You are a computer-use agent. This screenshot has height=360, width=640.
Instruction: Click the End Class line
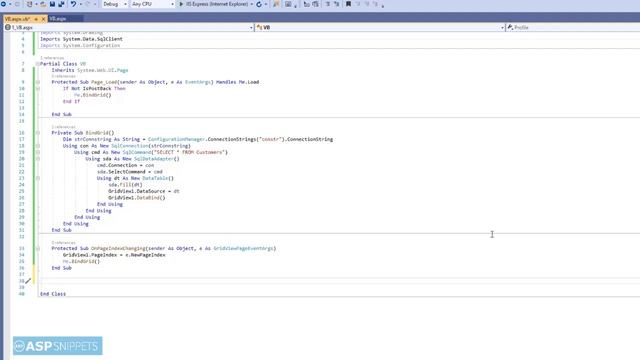coord(53,294)
